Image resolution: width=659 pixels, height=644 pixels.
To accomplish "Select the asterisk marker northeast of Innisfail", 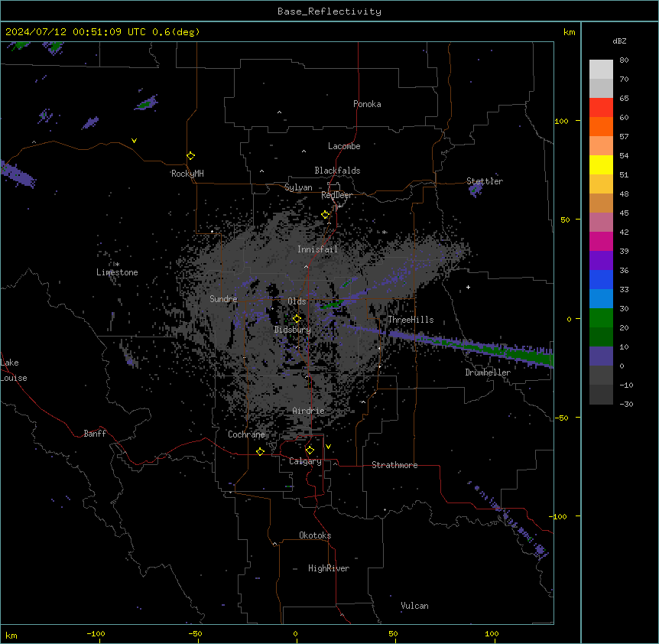I will tap(384, 232).
